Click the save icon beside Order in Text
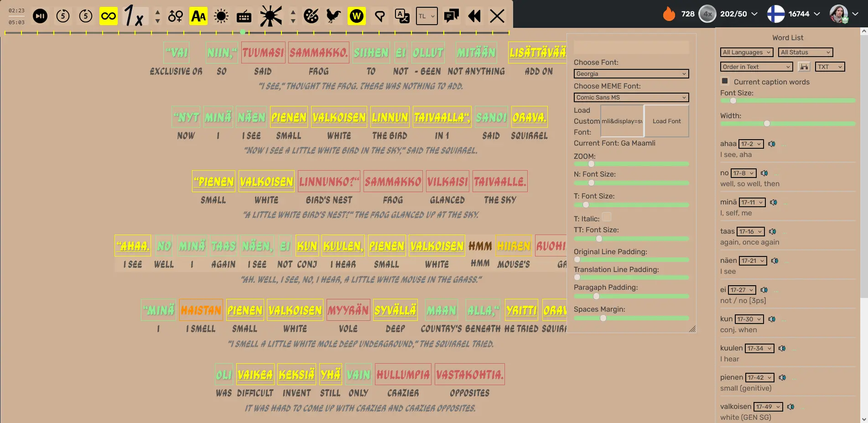This screenshot has width=868, height=423. (x=804, y=67)
